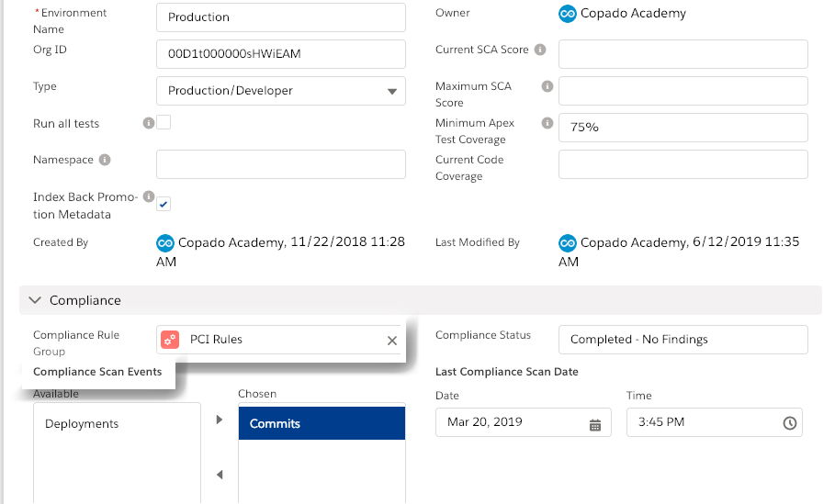Click Last Modified By Copado Academy avatar icon

[x=567, y=243]
